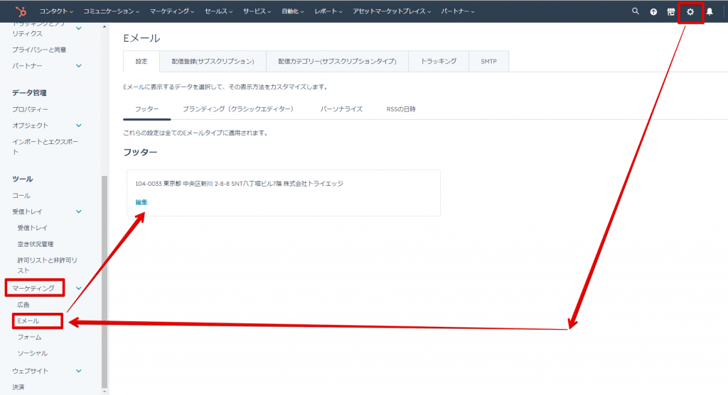Open Eメール in the sidebar

pos(28,321)
